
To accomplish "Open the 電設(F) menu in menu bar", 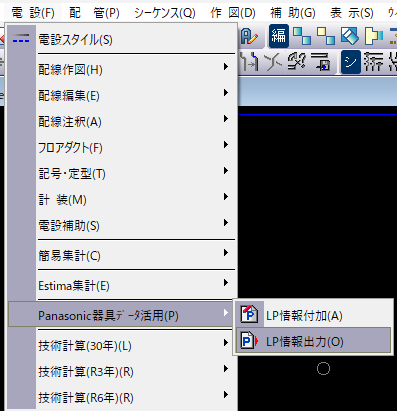I will pos(33,13).
